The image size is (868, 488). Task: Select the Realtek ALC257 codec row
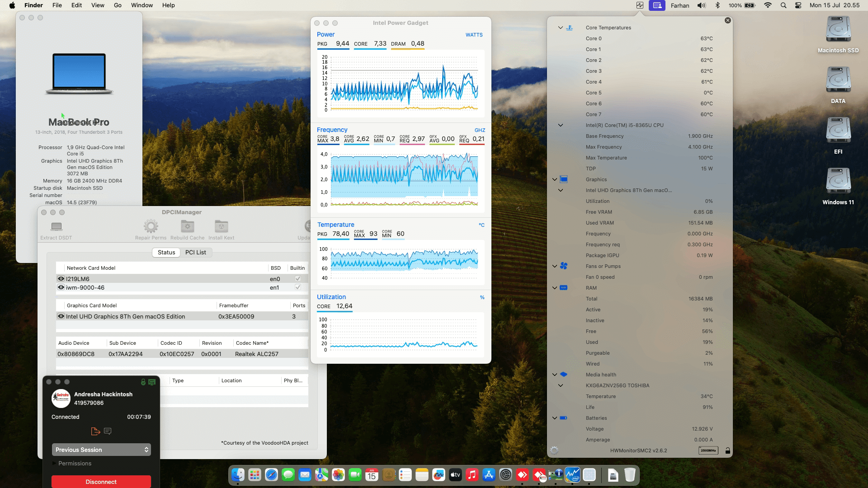click(182, 354)
